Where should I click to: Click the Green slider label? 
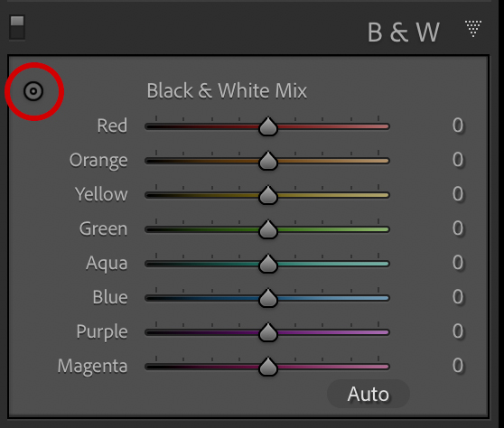[x=104, y=228]
